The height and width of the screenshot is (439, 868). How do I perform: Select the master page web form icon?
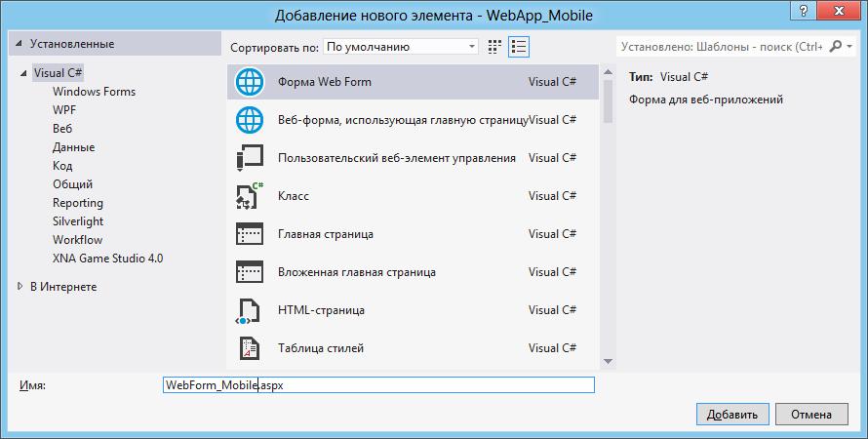pos(251,120)
